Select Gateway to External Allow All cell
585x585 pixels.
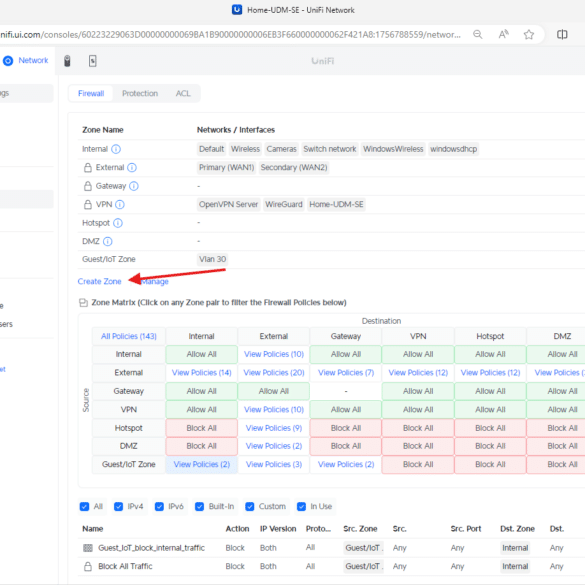274,391
